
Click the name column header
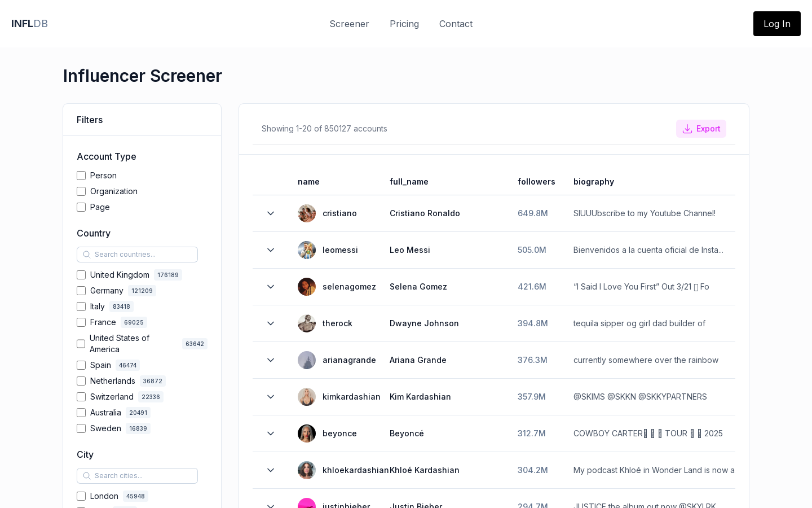coord(308,182)
